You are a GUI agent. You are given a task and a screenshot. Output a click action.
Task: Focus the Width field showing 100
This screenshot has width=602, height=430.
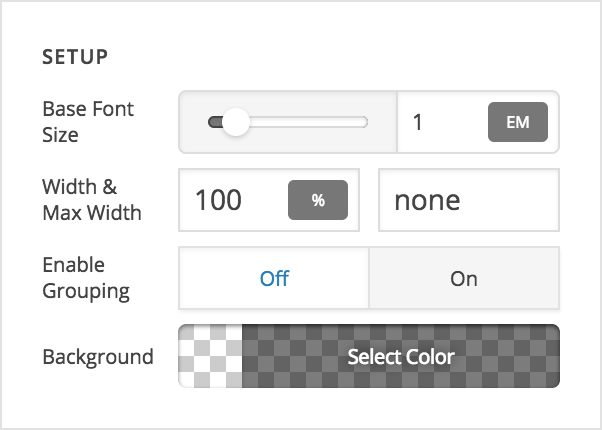pos(233,200)
